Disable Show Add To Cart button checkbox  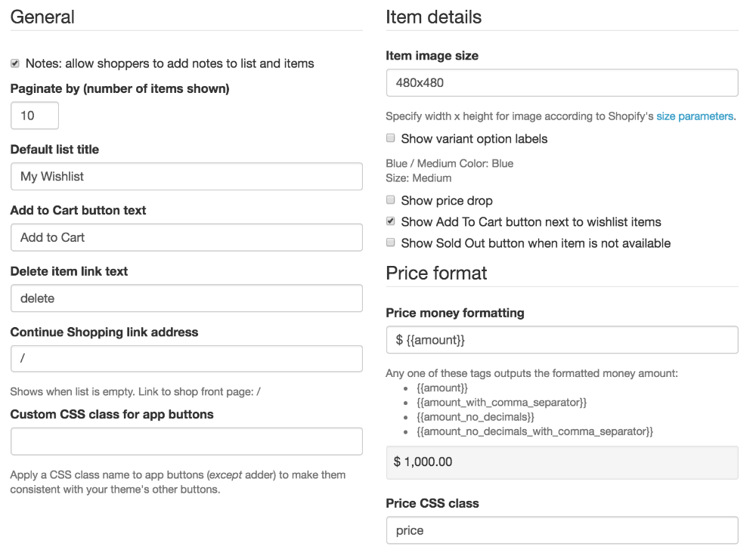(391, 221)
